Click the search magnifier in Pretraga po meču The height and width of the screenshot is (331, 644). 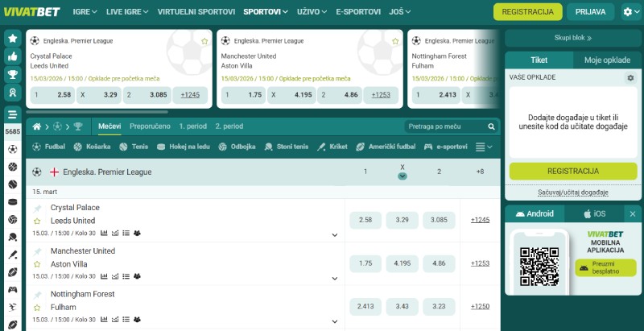[x=491, y=126]
